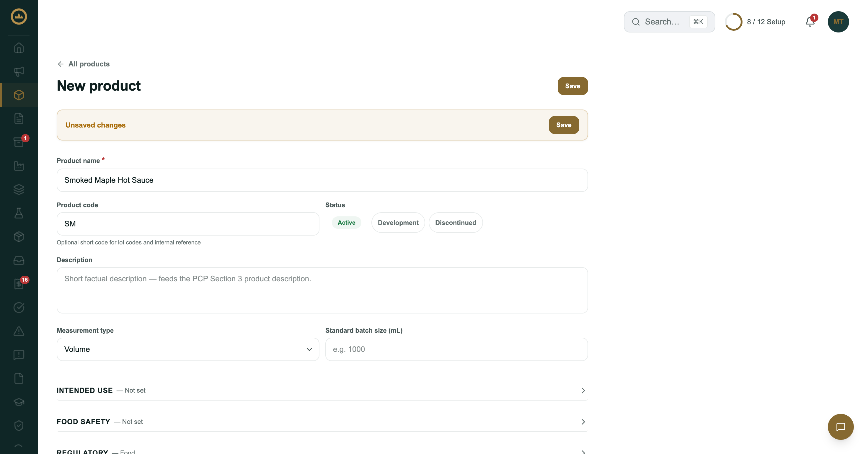Click the crown logo at top of sidebar

[19, 17]
